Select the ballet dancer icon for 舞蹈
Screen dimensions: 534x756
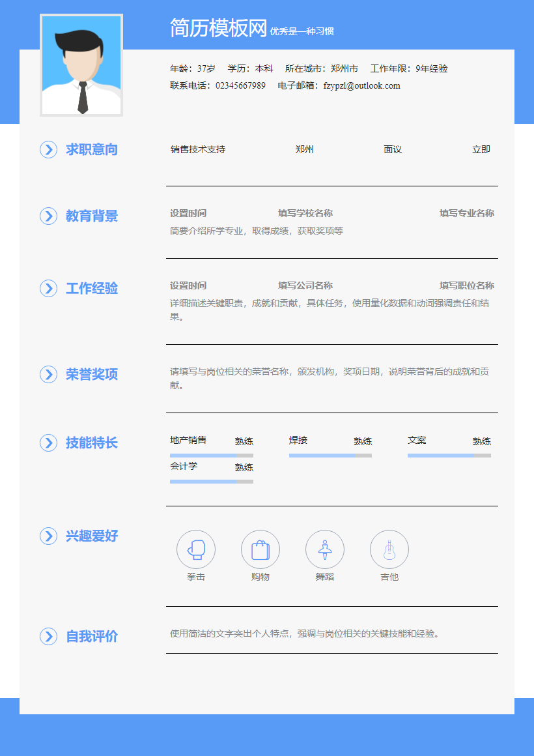(x=325, y=549)
